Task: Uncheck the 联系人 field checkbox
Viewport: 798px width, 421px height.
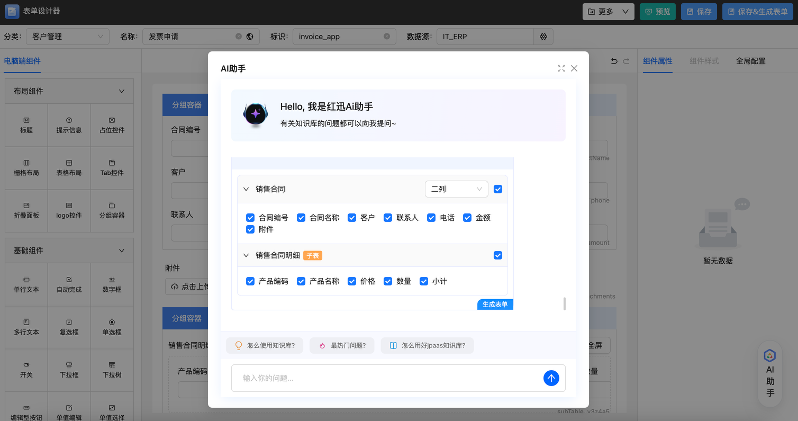Action: [388, 218]
